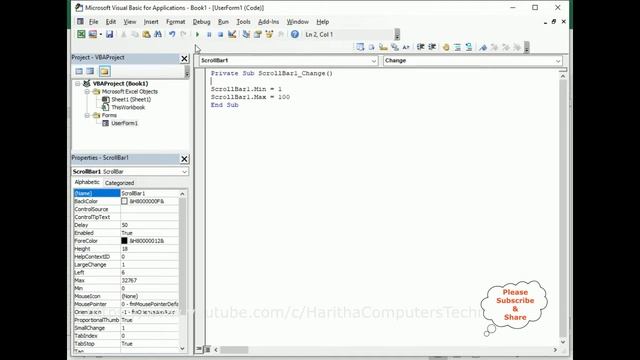Viewport: 640px width, 360px height.
Task: Click the Insert UserForm toolbar icon
Action: (93, 34)
